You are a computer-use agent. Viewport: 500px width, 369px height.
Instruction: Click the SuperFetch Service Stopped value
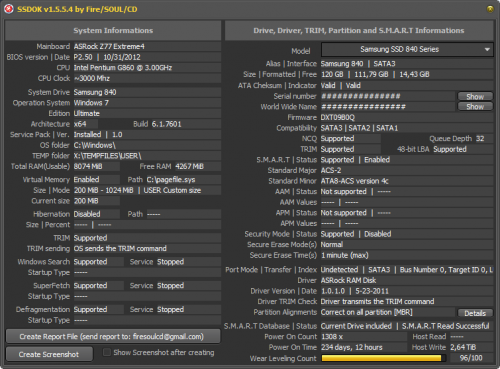click(x=170, y=286)
